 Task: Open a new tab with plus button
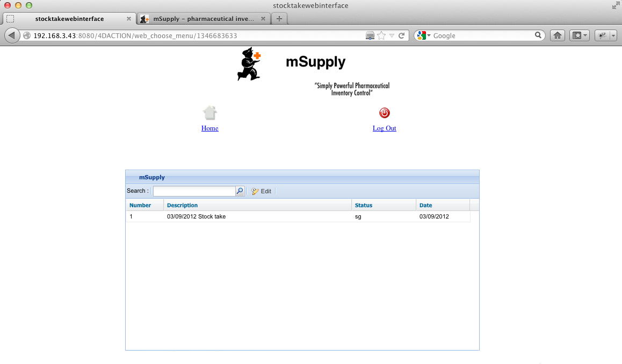point(279,19)
